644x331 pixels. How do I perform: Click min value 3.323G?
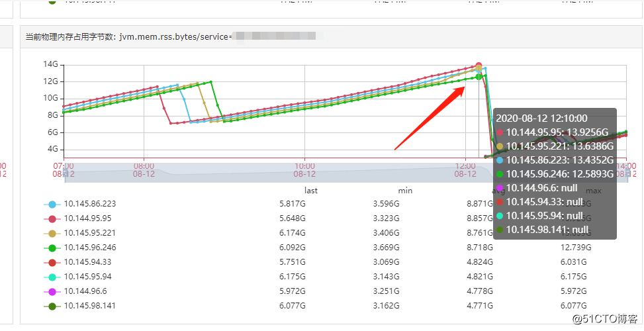click(386, 218)
